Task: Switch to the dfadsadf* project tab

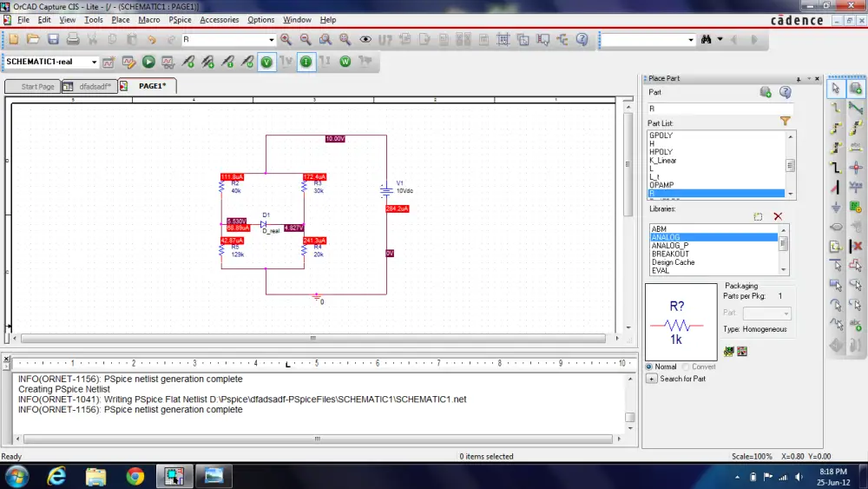Action: 89,86
